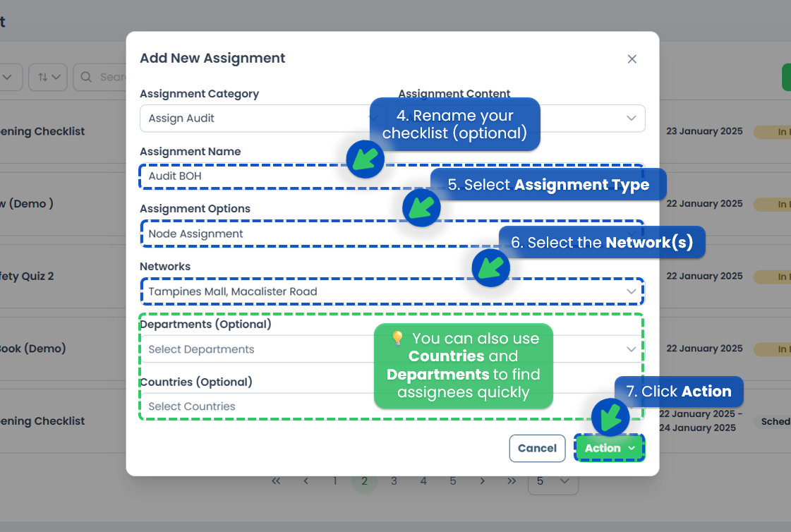Click the 23 January 2025 date cell
791x532 pixels.
coord(704,131)
